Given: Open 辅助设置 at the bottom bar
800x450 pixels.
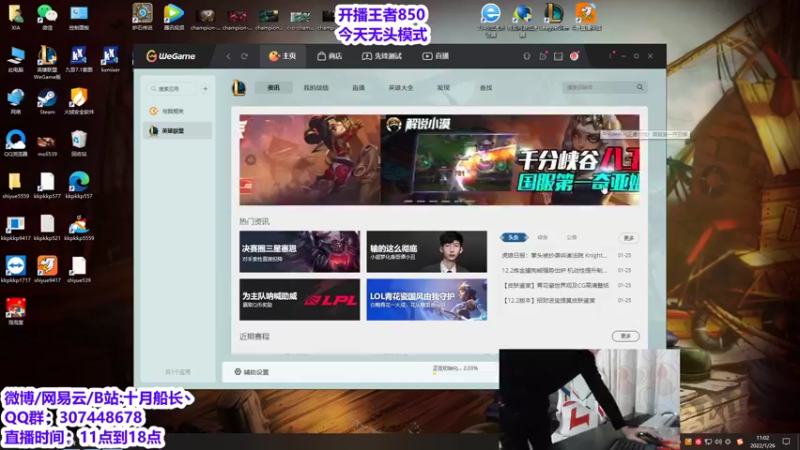Looking at the screenshot, I should 252,372.
